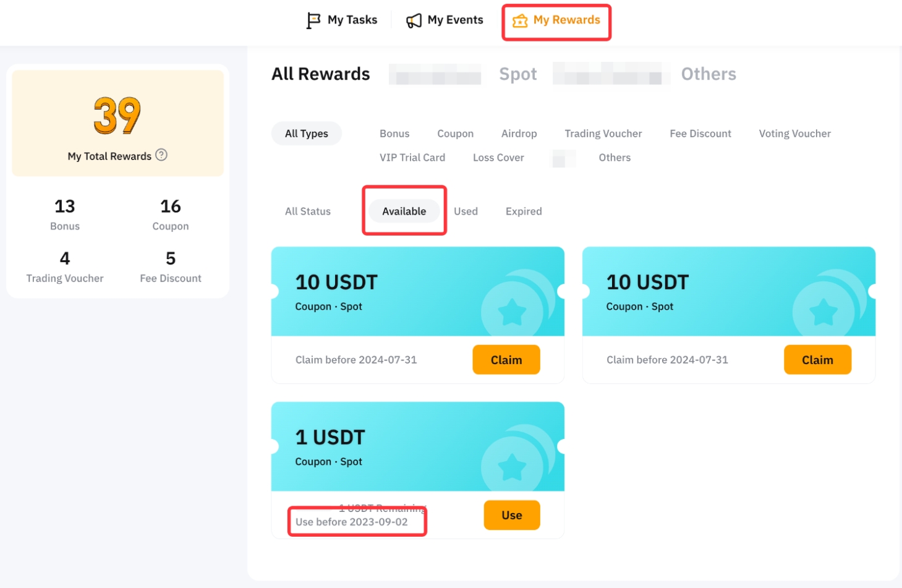The height and width of the screenshot is (588, 902).
Task: Select the Fee Discount filter
Action: coord(700,134)
